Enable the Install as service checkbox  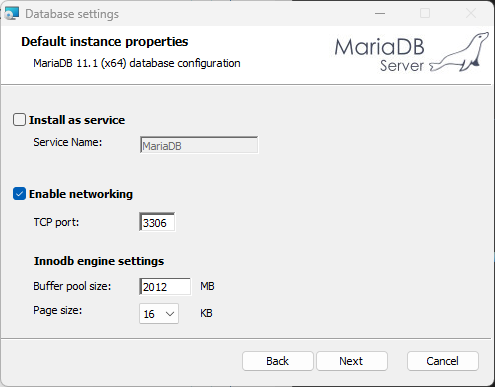(x=19, y=120)
